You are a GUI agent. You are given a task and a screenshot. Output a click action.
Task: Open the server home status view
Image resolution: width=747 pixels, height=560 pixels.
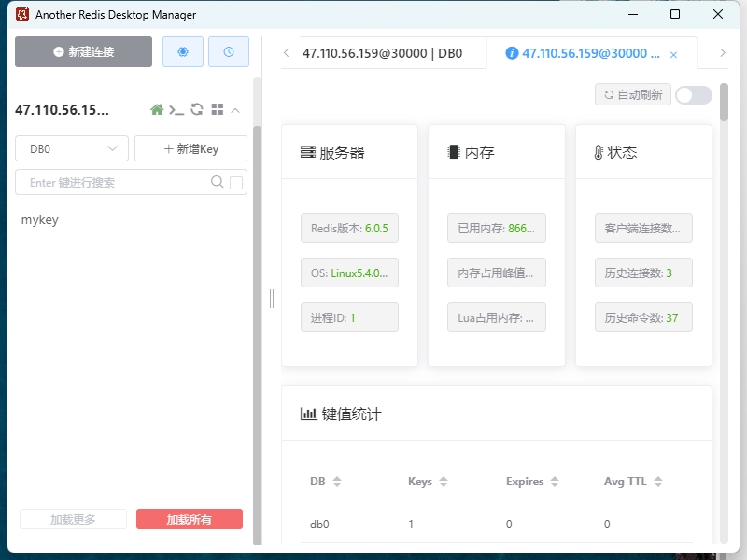tap(157, 109)
